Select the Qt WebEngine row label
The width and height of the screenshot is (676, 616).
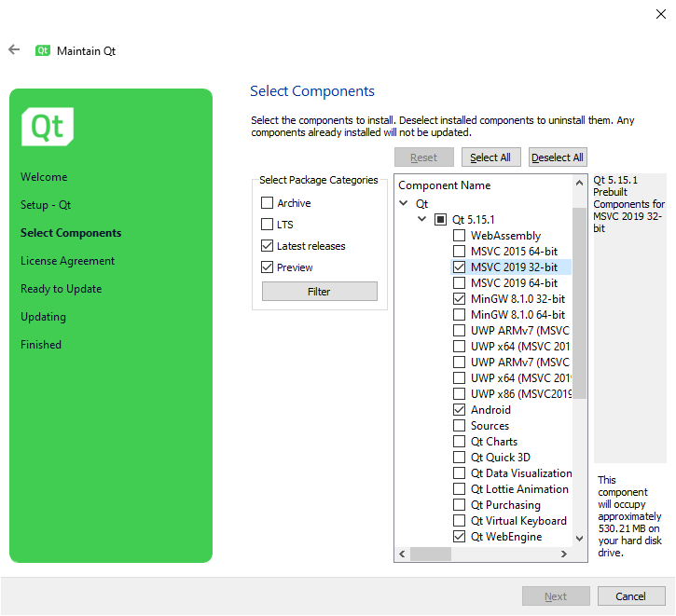(506, 537)
